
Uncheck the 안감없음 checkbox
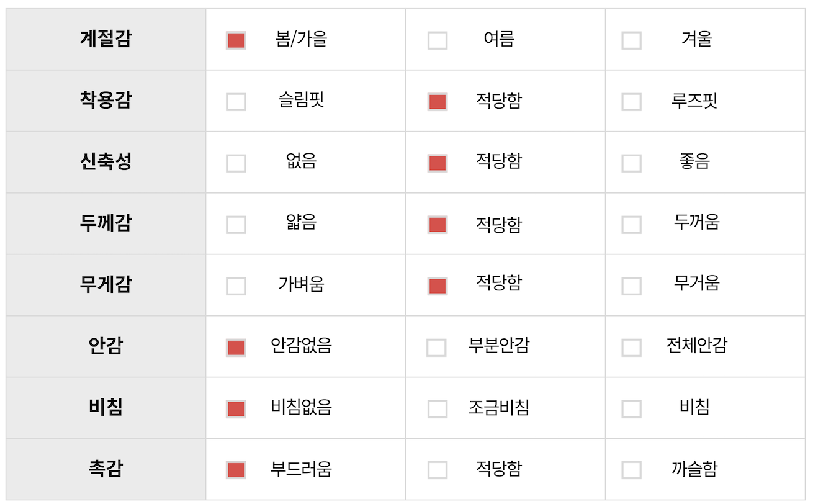236,348
